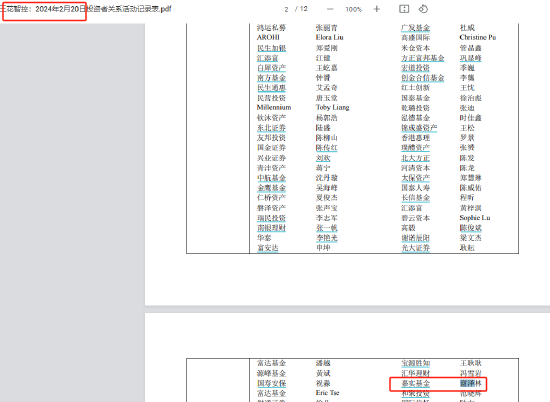Zoom in with the plus button
This screenshot has width=550, height=402.
tap(376, 9)
